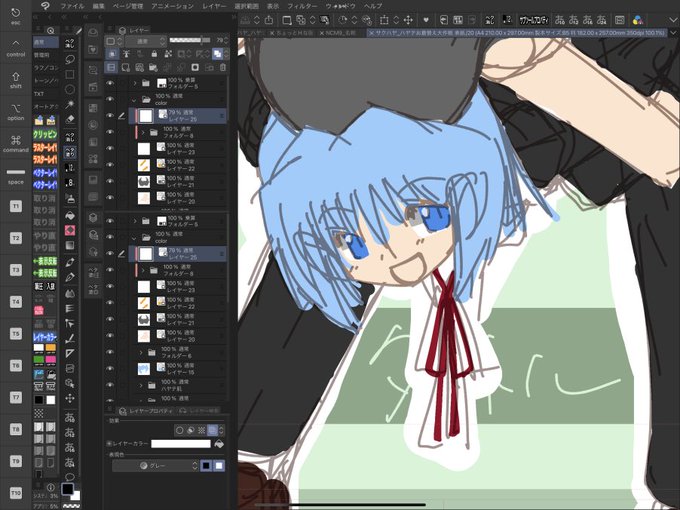Collapse color folder in the top layer list
The height and width of the screenshot is (510, 680).
pos(134,100)
